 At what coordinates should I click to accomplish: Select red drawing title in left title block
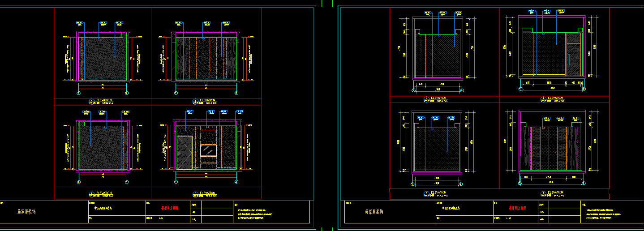pyautogui.click(x=170, y=208)
